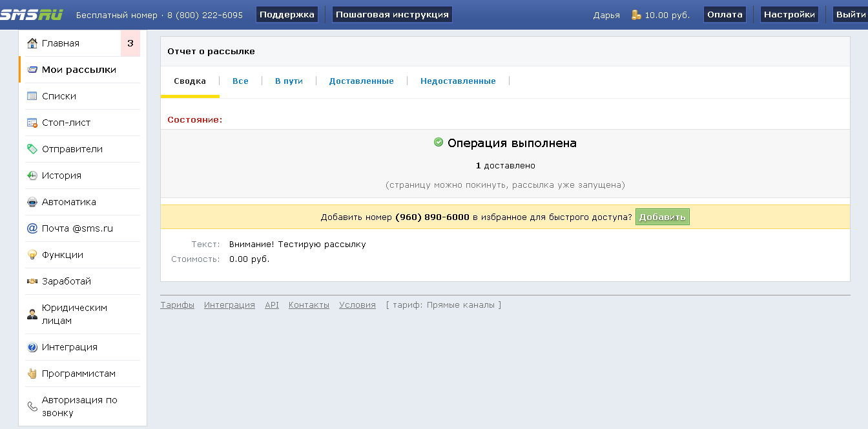The image size is (868, 429).
Task: Open the Автоматика section
Action: click(x=67, y=201)
